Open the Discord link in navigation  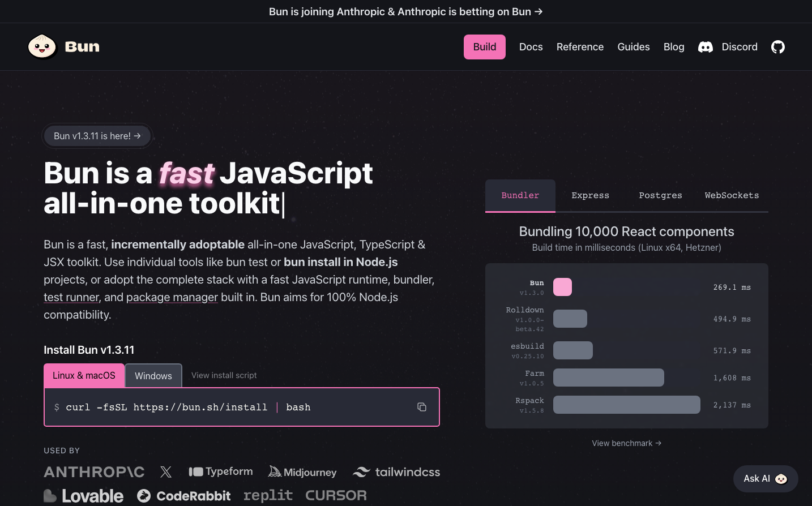[x=728, y=47]
